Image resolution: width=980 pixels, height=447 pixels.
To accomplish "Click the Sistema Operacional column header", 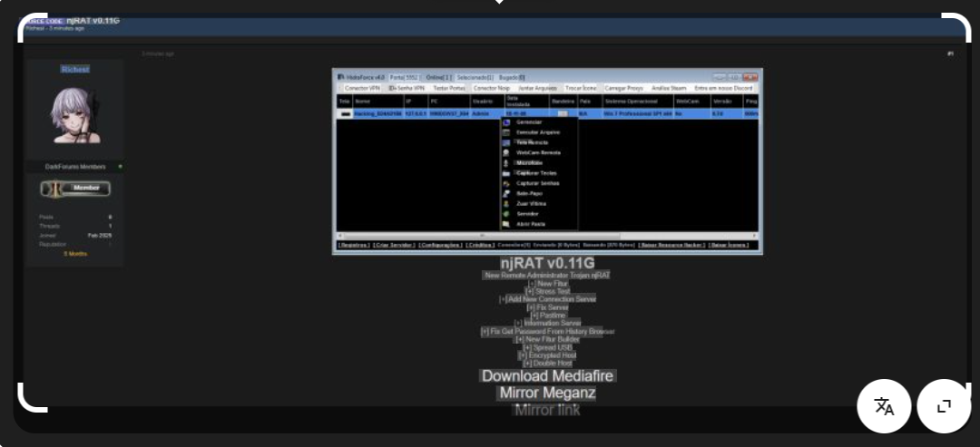I will pos(631,102).
